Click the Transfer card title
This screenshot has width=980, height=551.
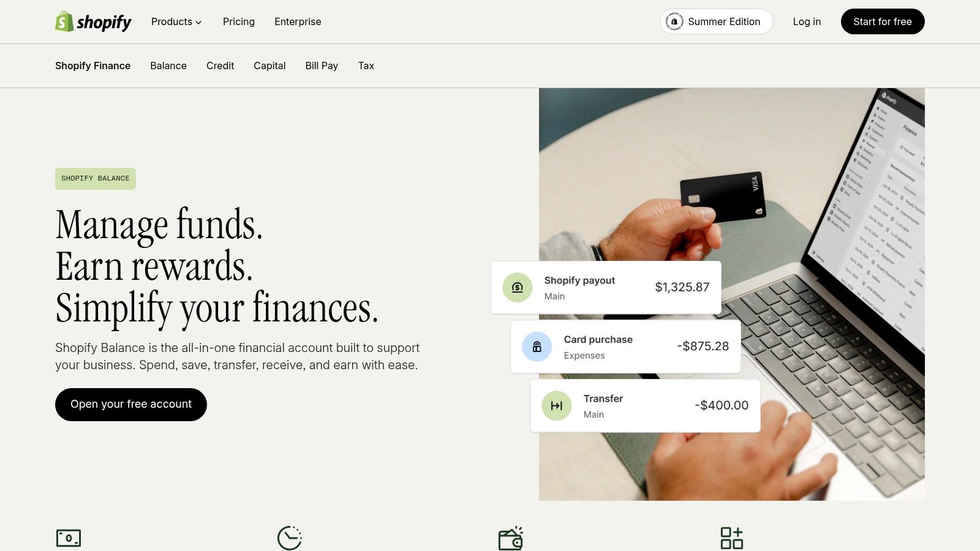tap(603, 399)
